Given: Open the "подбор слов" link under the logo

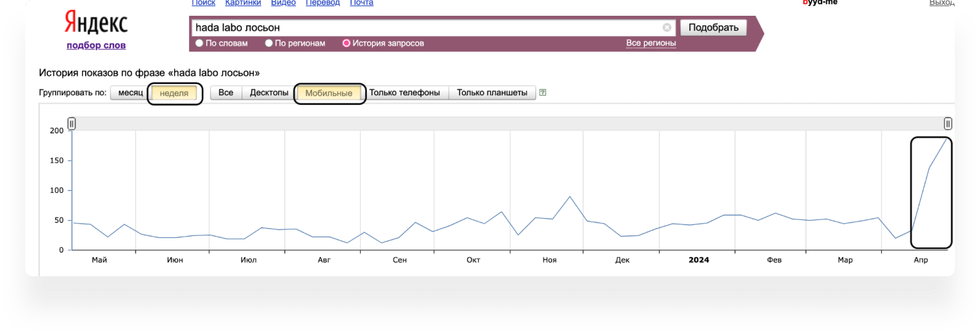Looking at the screenshot, I should point(96,45).
